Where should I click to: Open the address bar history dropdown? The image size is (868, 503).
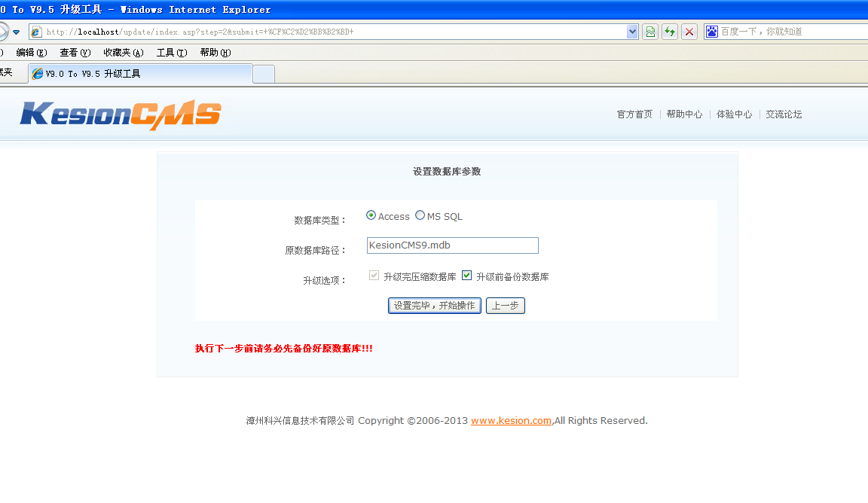(x=633, y=32)
